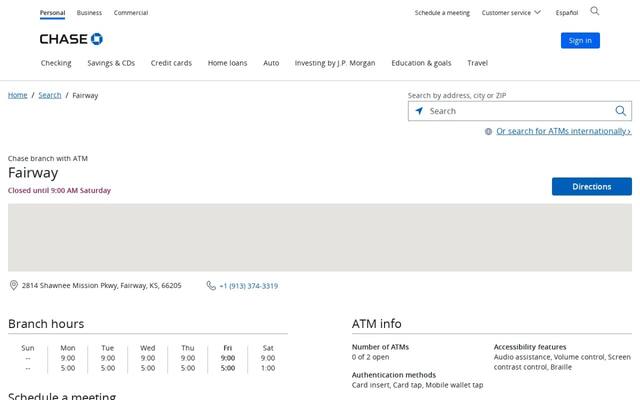Screen dimensions: 640x400
Task: Open site search magnifier in top bar
Action: (x=595, y=11)
